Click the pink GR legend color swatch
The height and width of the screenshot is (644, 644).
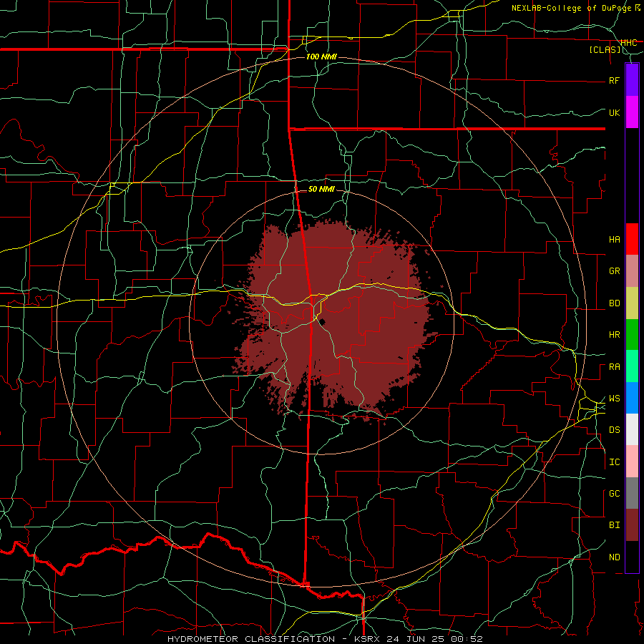click(632, 271)
